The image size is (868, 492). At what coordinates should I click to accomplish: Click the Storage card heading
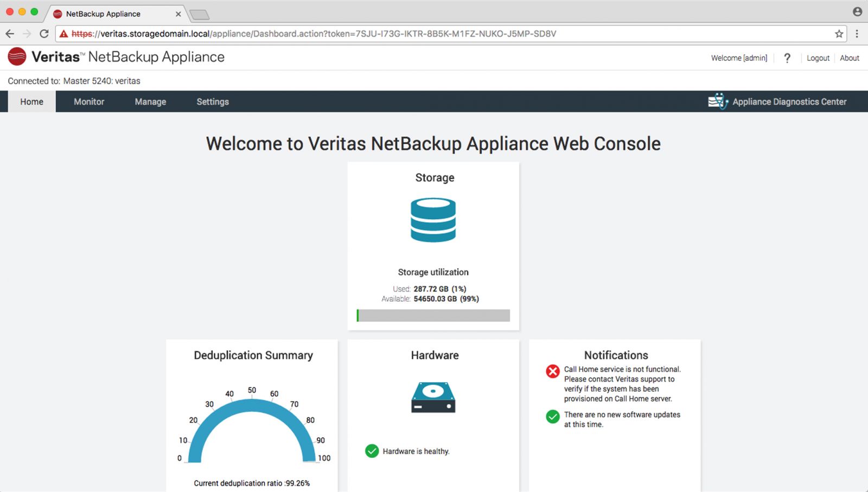pyautogui.click(x=435, y=177)
